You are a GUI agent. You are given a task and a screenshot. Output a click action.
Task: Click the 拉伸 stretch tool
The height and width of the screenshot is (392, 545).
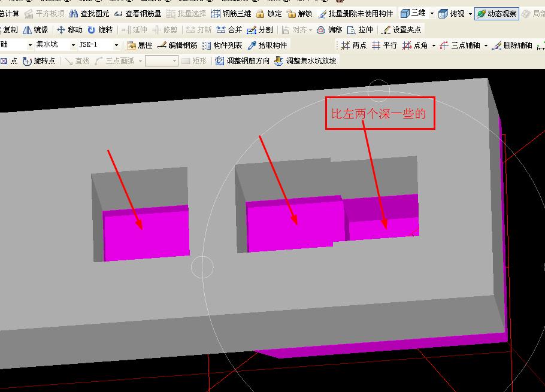[360, 30]
